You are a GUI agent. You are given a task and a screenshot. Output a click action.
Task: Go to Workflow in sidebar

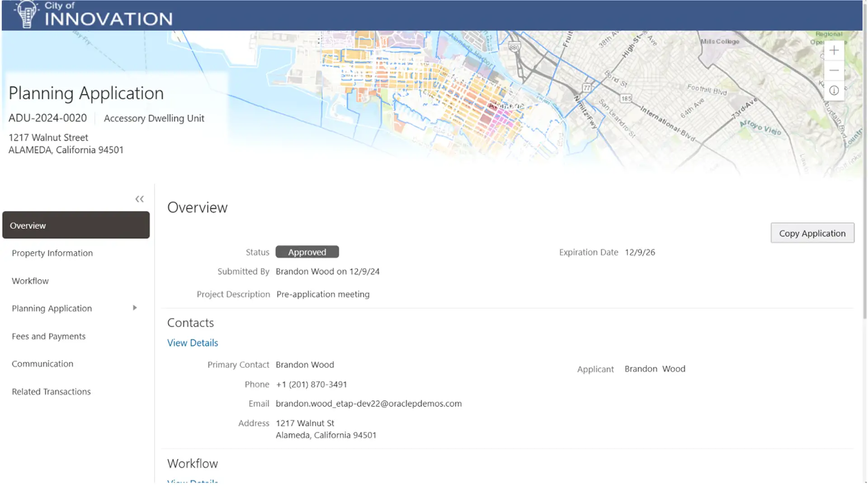click(30, 281)
